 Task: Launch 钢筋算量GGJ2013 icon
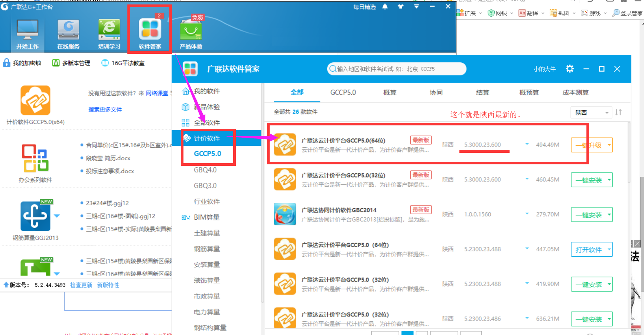35,216
